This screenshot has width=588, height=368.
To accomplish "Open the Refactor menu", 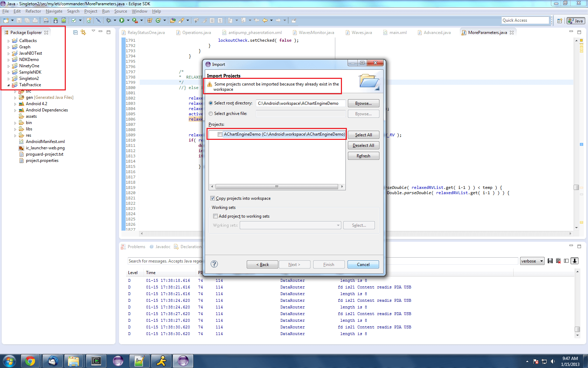I will (x=33, y=11).
